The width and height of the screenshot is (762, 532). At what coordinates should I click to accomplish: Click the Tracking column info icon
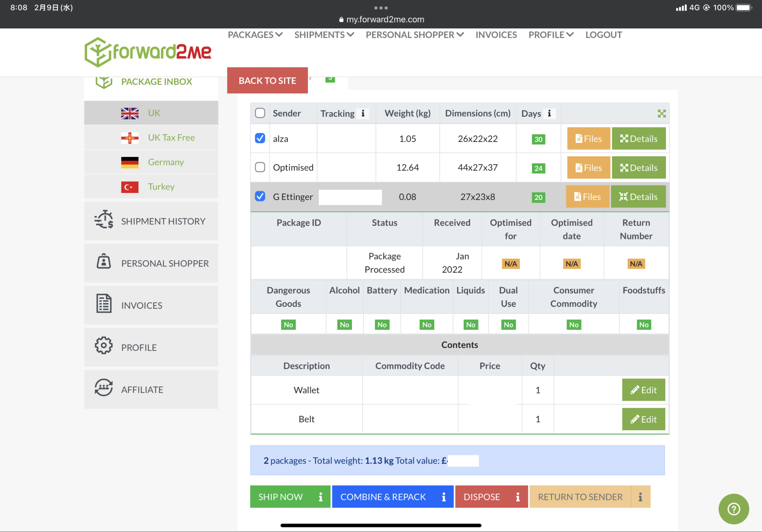click(363, 113)
